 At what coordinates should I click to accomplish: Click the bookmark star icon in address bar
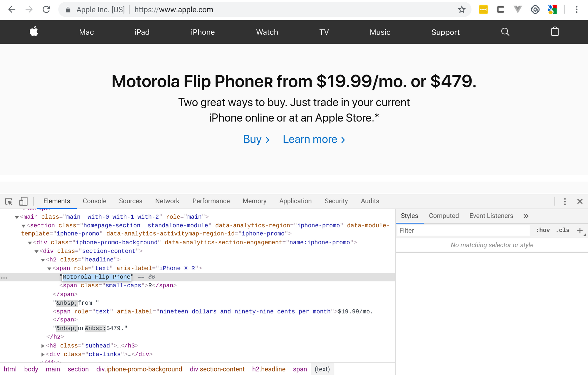click(x=462, y=9)
